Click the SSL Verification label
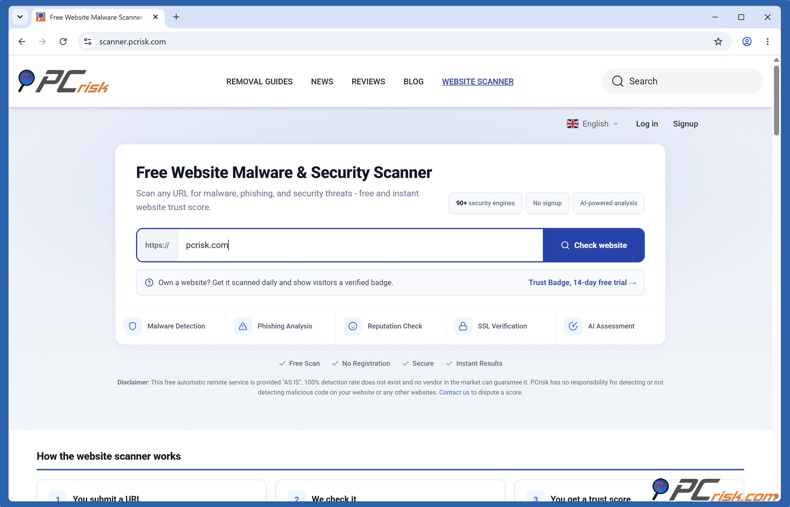The image size is (790, 507). (x=502, y=326)
